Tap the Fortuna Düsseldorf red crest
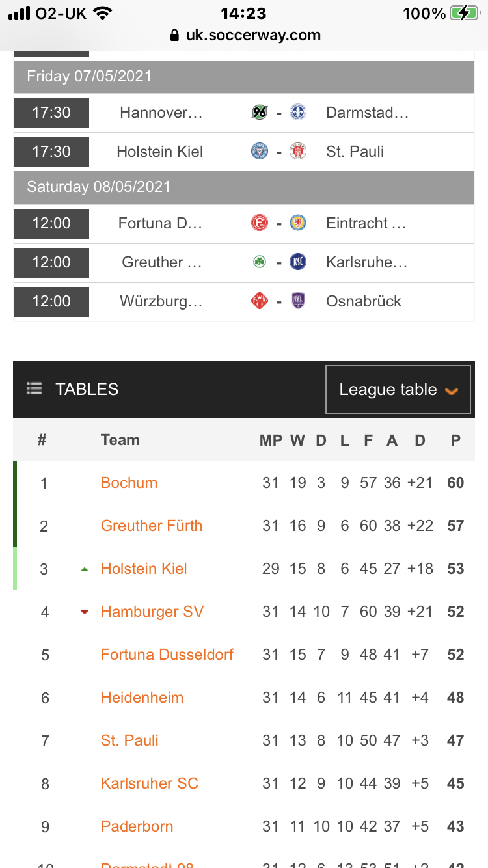 pos(260,223)
